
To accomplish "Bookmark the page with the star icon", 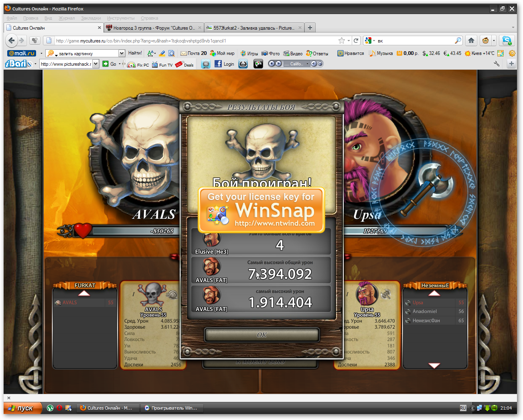I will pos(342,40).
